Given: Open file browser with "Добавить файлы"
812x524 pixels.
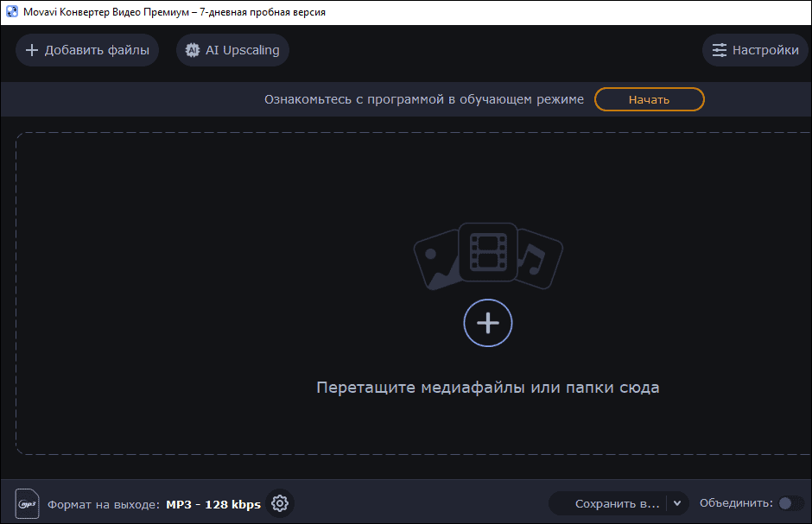Looking at the screenshot, I should coord(86,50).
